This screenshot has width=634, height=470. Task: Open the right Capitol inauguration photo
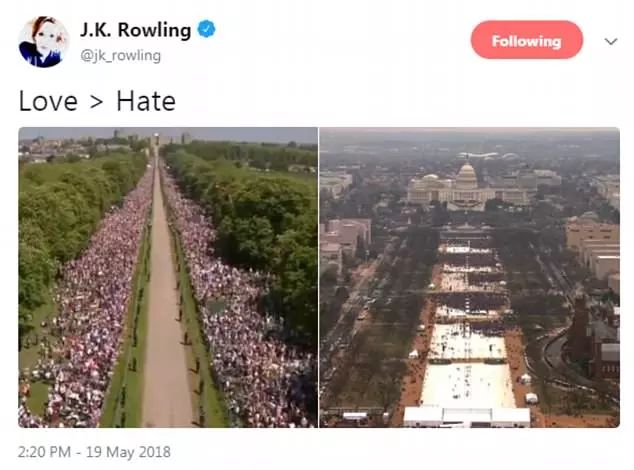pyautogui.click(x=469, y=277)
